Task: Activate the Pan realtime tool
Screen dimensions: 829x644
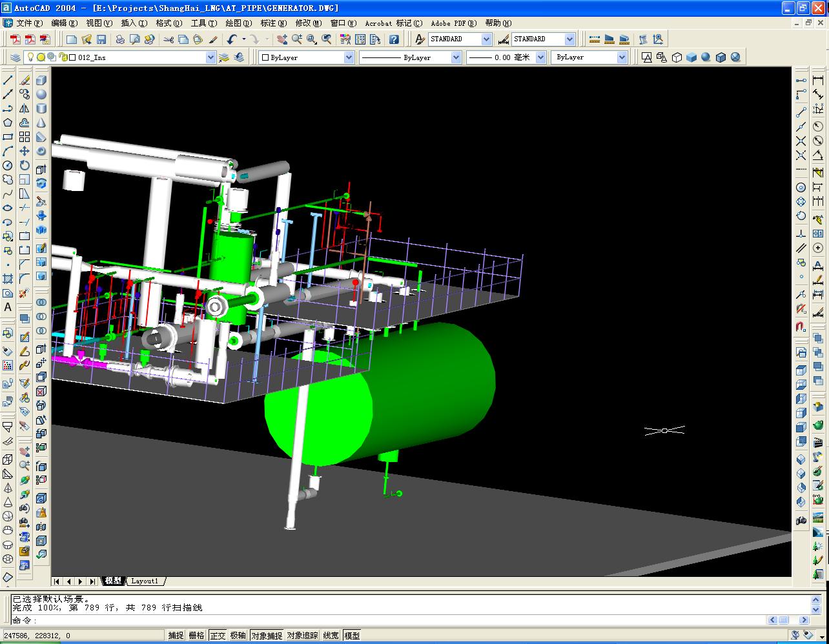Action: click(x=282, y=39)
